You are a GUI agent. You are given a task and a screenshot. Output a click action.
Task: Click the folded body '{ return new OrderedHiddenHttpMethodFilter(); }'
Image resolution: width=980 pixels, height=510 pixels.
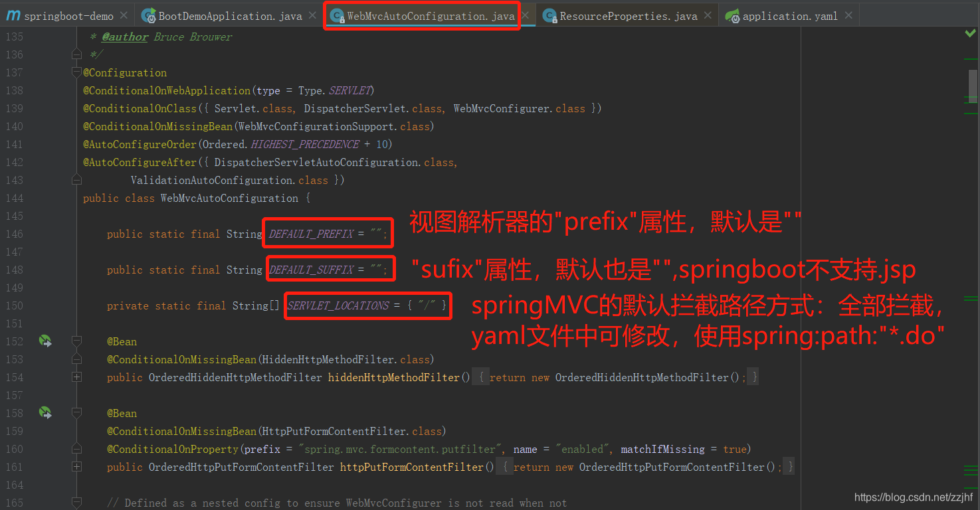point(615,377)
